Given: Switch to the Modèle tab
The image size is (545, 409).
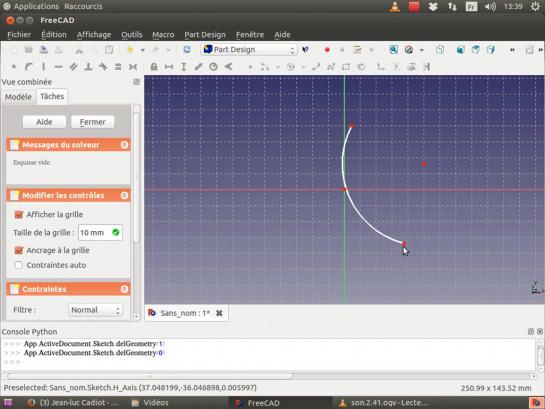Looking at the screenshot, I should coord(18,97).
